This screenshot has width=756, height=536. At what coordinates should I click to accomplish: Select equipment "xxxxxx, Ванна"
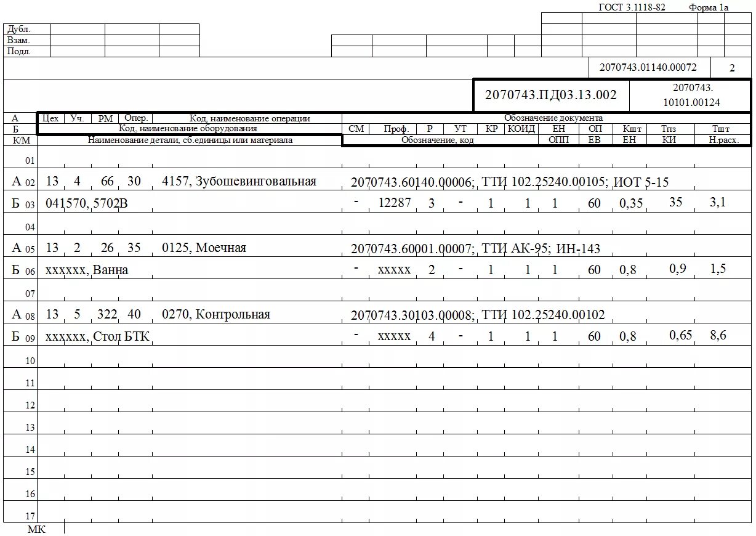click(x=87, y=270)
